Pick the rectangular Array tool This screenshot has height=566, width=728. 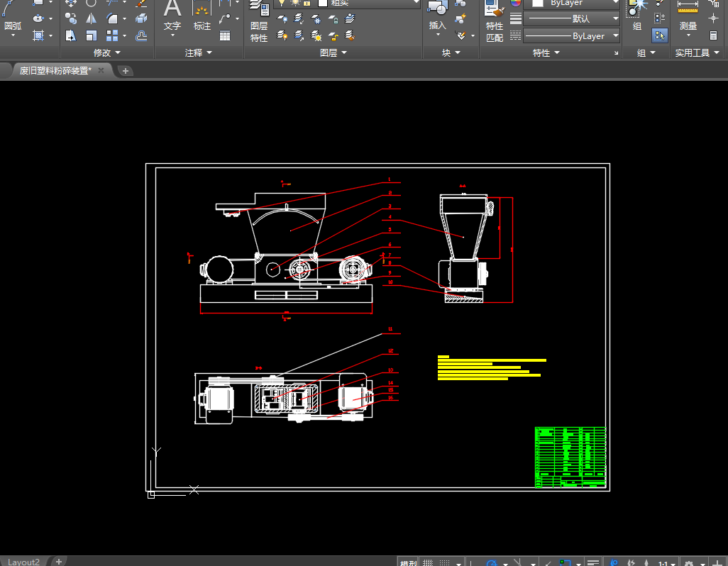(112, 35)
